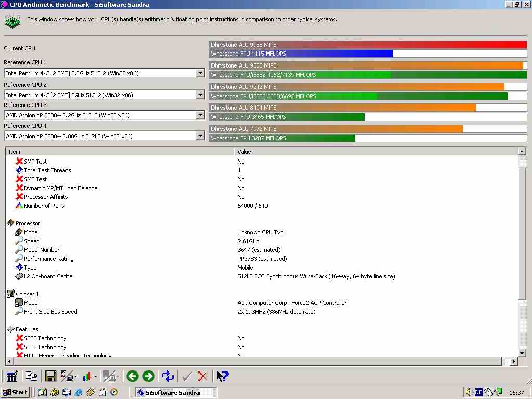
Task: Click the horizontal scroll left arrow
Action: click(x=9, y=362)
